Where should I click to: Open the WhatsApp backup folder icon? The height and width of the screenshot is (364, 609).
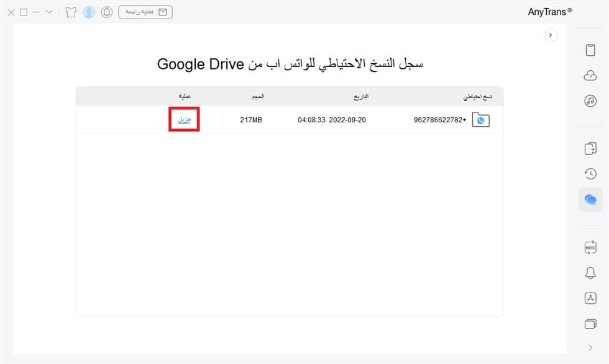(x=480, y=119)
